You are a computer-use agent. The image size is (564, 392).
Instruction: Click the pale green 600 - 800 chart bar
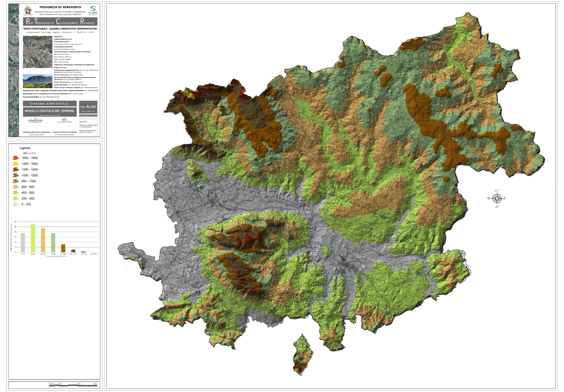coord(53,243)
